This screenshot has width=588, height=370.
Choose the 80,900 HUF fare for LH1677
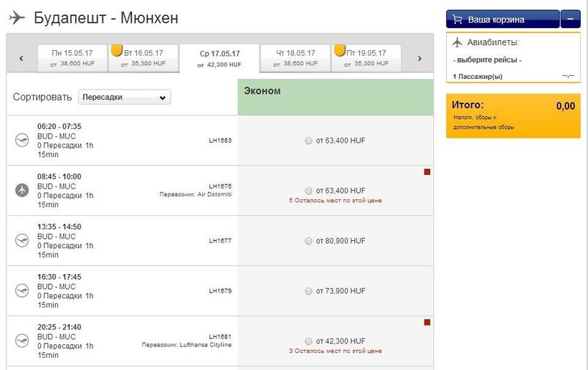[308, 241]
